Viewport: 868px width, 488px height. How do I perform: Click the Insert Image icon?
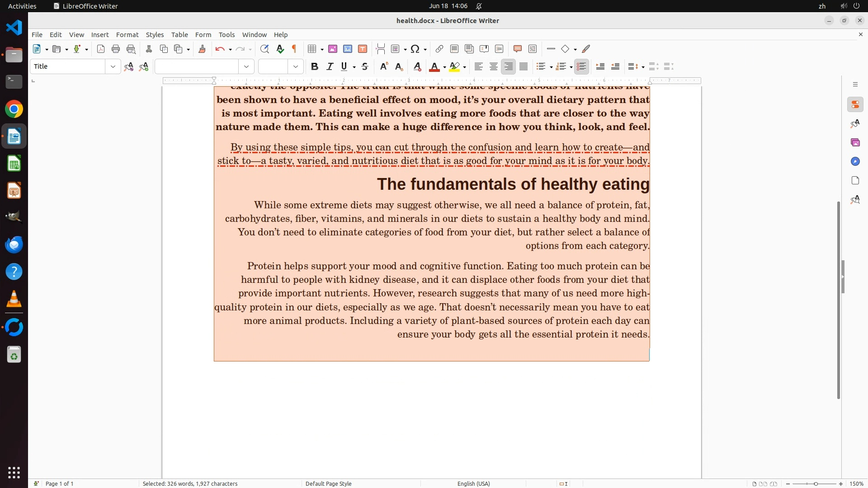333,49
